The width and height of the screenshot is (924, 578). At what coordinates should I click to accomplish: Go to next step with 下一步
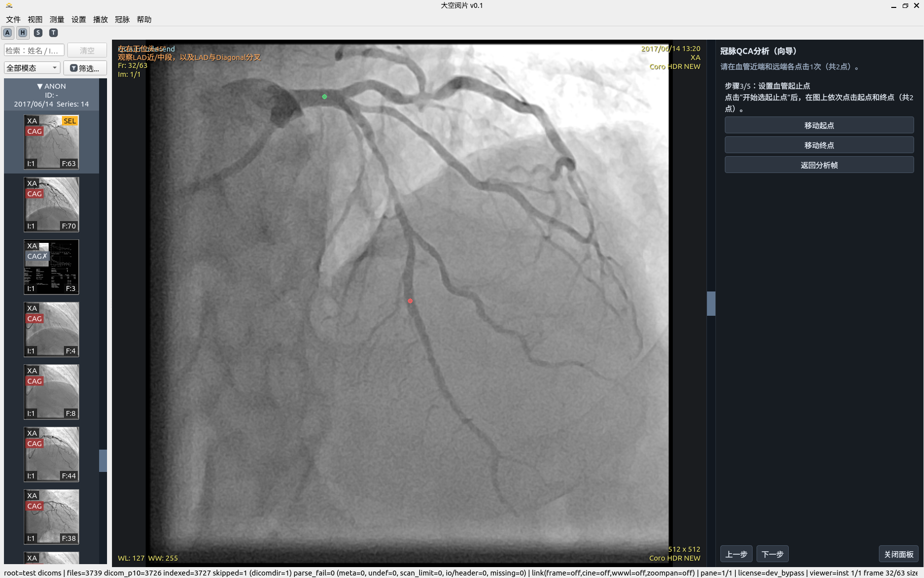(x=772, y=554)
